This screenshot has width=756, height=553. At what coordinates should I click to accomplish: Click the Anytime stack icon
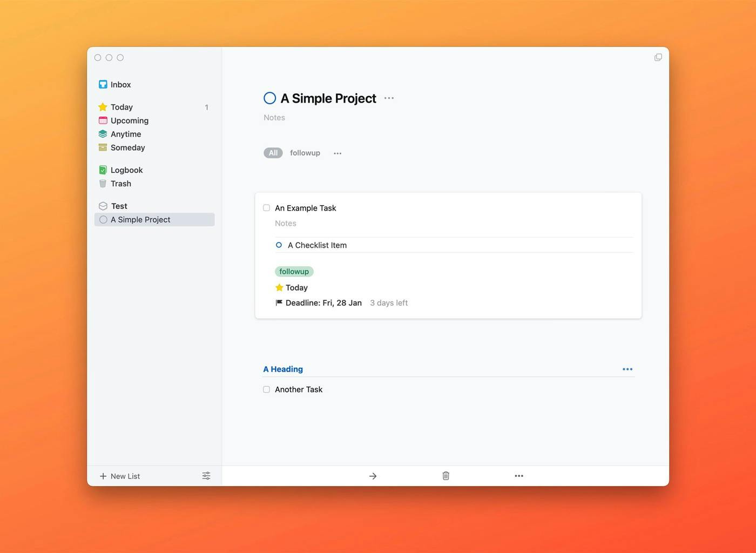click(103, 134)
